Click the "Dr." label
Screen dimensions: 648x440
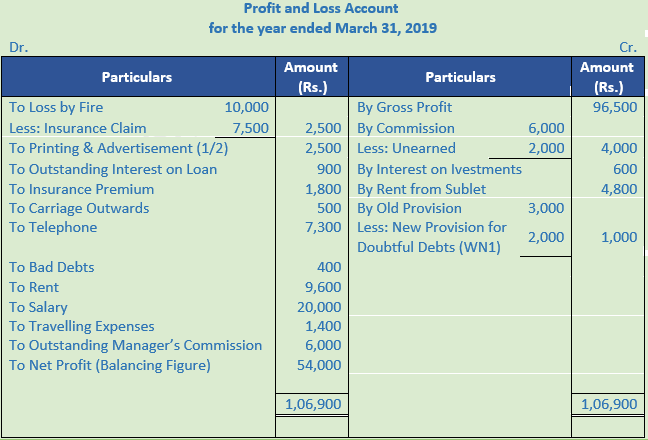[x=18, y=47]
